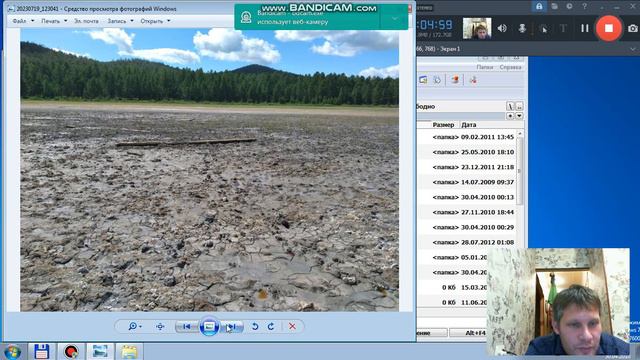Open the zoom control in Photo Viewer

(135, 327)
